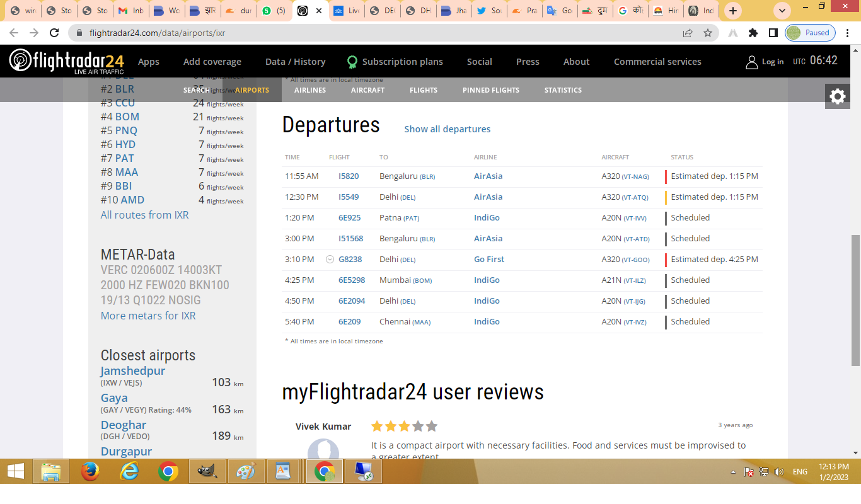Click the Log in link

[773, 62]
